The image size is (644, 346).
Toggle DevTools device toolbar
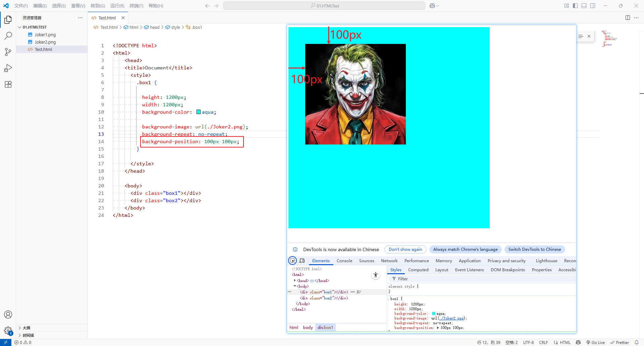pos(302,261)
